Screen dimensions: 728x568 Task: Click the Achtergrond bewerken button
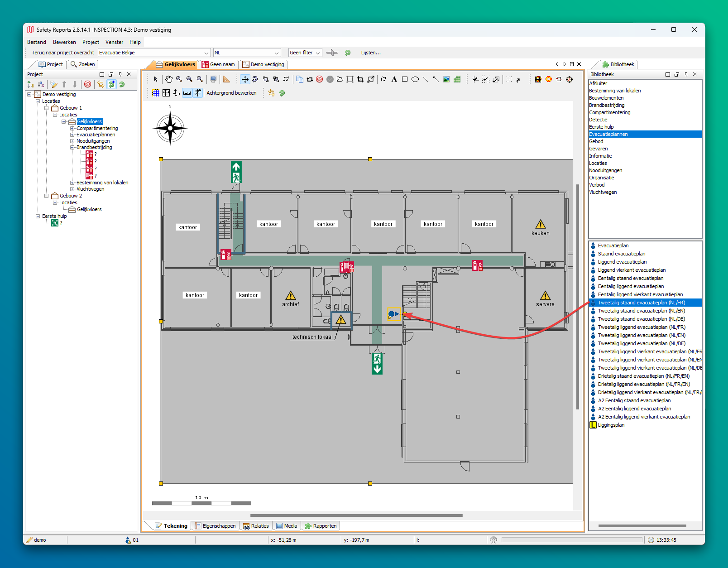click(x=231, y=93)
